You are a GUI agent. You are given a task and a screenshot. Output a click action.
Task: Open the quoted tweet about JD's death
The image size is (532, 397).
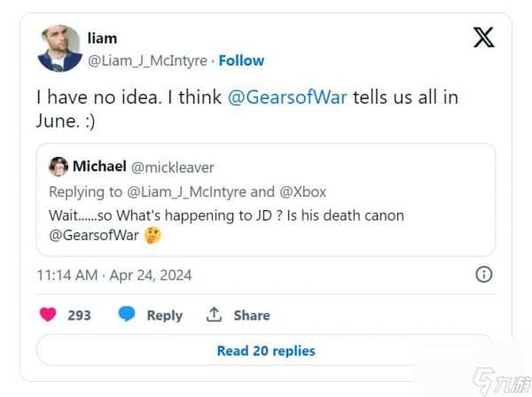[x=265, y=214]
